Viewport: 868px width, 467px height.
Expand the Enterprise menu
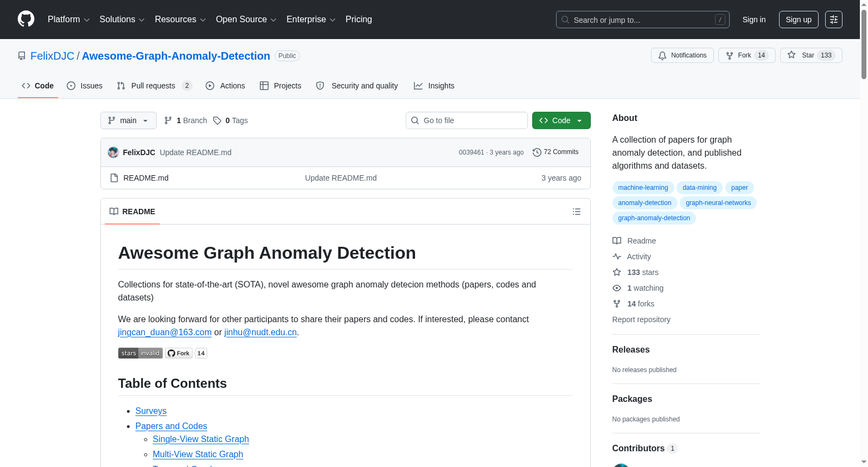tap(311, 20)
